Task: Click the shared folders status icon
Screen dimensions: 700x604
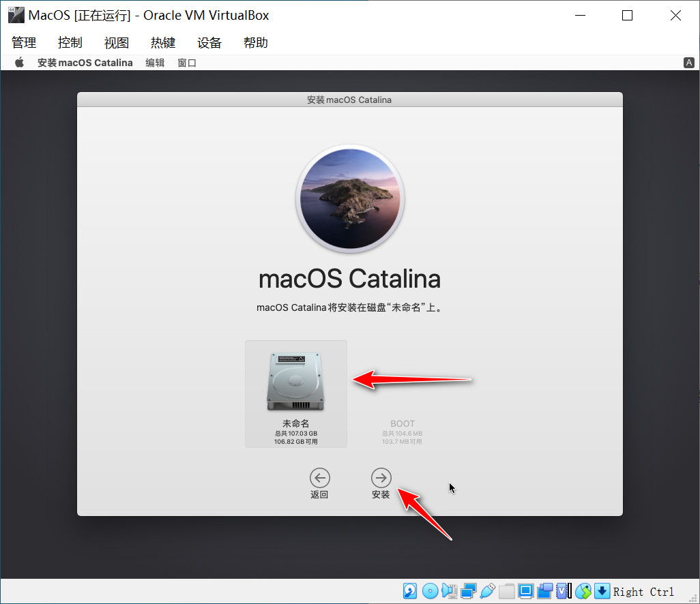Action: click(507, 591)
